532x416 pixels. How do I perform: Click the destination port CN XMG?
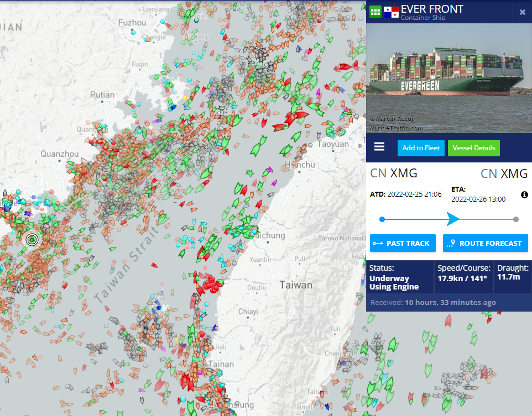(x=504, y=173)
